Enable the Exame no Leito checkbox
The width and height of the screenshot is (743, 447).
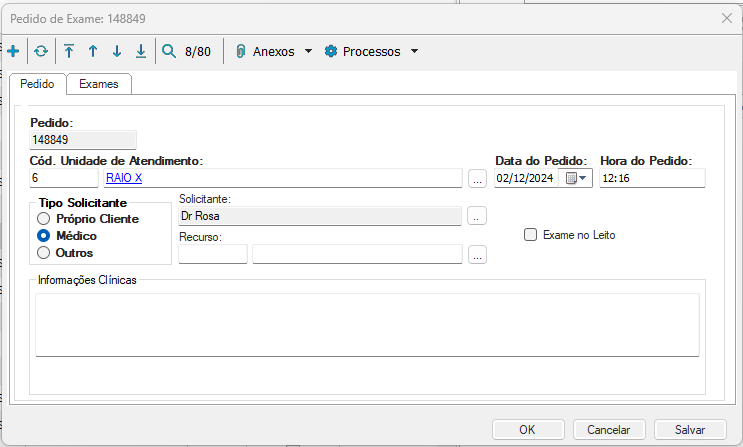(531, 235)
